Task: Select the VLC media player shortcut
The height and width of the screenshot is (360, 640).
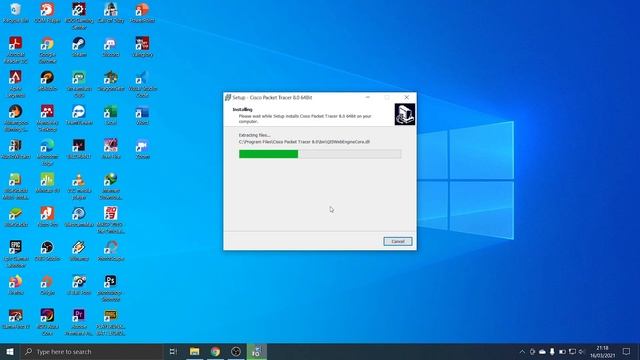Action: pyautogui.click(x=79, y=186)
